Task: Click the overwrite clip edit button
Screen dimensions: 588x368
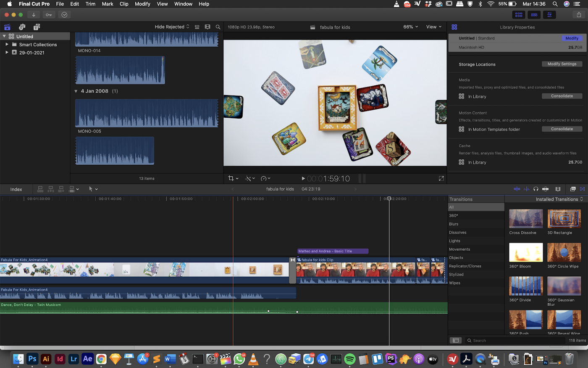Action: click(72, 189)
